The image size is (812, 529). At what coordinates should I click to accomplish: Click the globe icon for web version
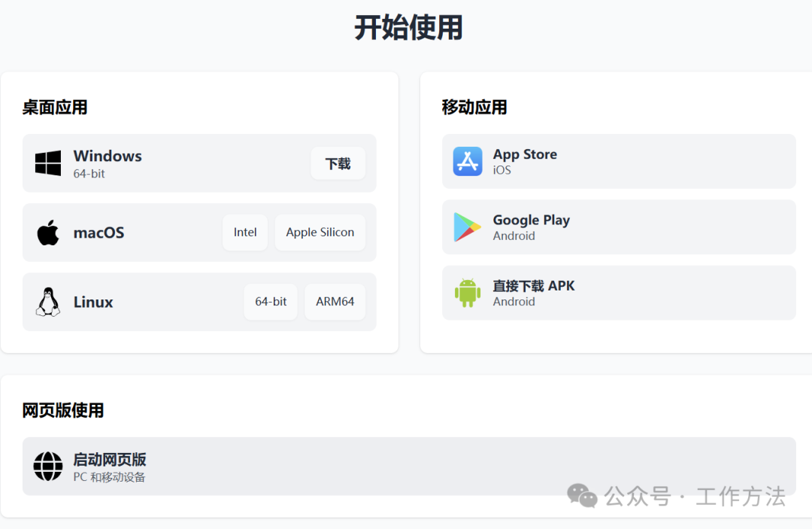[48, 467]
